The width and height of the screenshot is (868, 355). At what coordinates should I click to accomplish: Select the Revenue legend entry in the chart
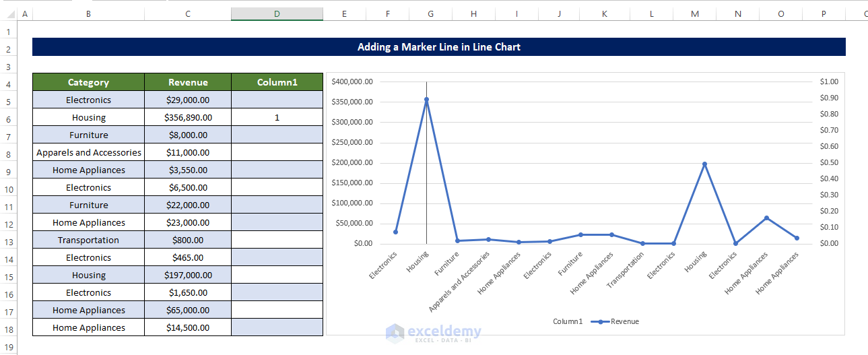(x=615, y=321)
